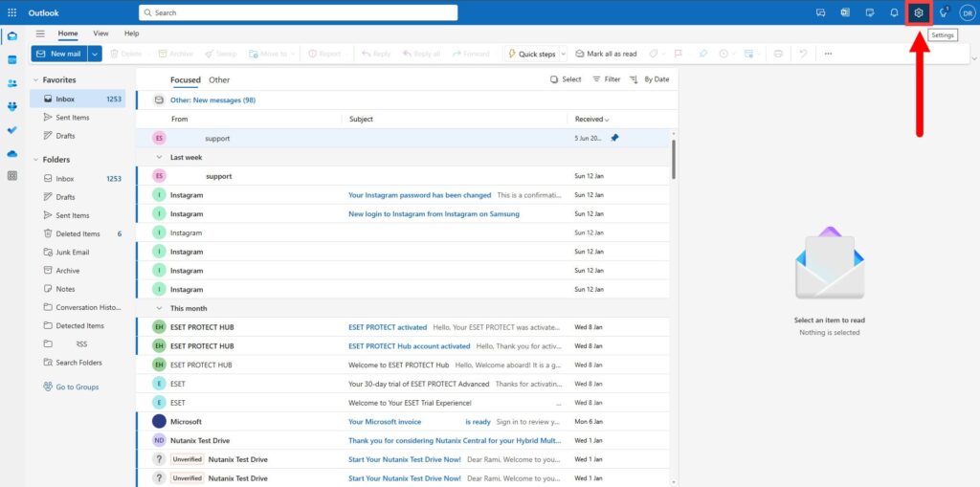Open the notifications bell icon

click(894, 12)
